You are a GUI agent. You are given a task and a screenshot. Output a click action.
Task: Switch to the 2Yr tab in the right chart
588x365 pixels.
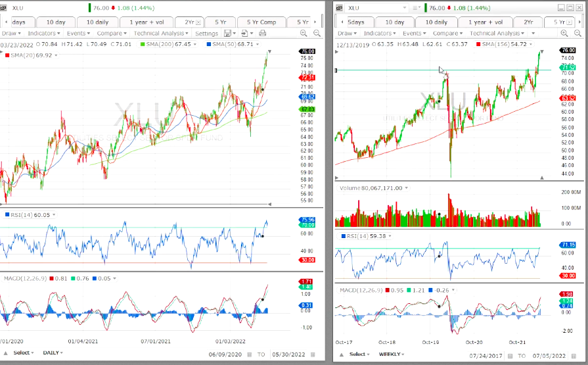coord(528,22)
